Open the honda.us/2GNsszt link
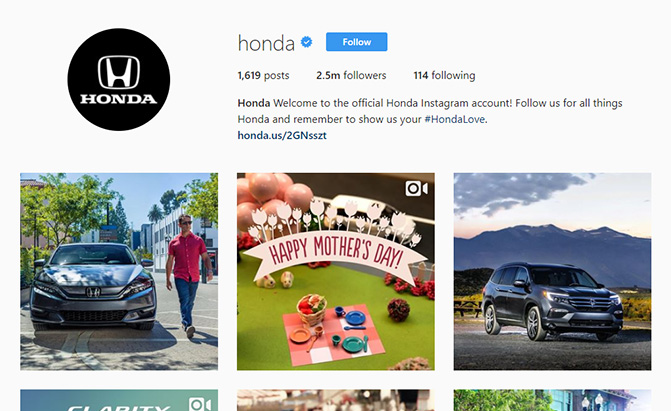This screenshot has height=411, width=671. 282,135
